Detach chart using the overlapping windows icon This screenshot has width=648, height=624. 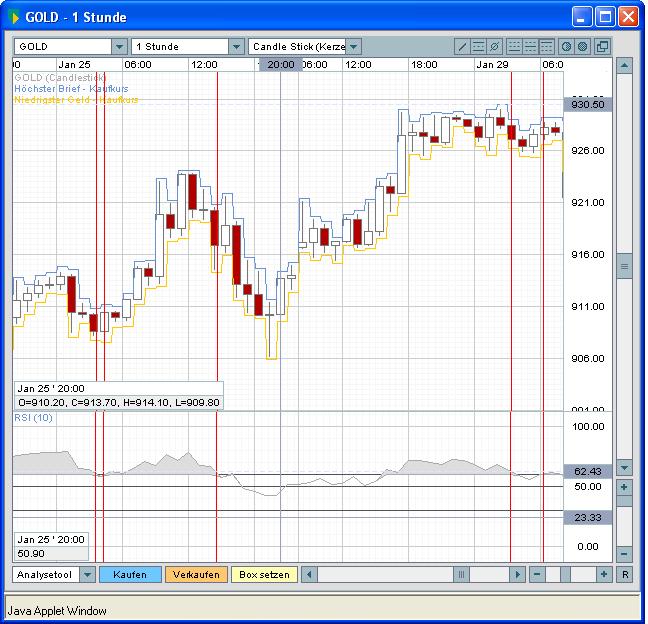[x=603, y=47]
